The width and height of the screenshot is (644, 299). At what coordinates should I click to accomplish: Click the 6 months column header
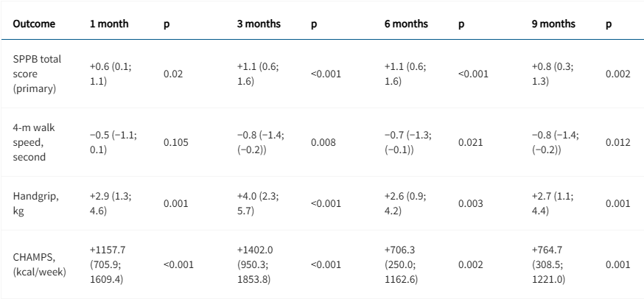(x=406, y=24)
